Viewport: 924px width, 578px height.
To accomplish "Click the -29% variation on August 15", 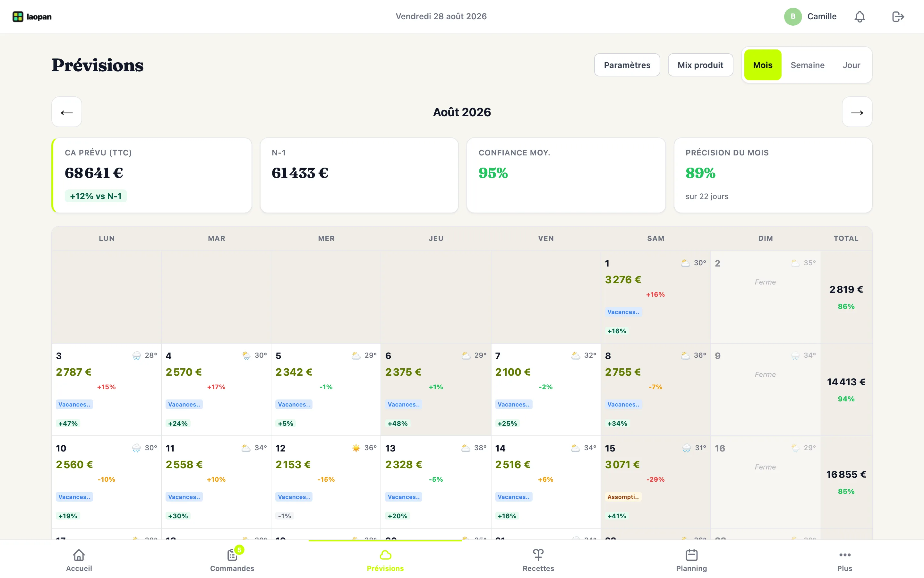I will [x=655, y=479].
